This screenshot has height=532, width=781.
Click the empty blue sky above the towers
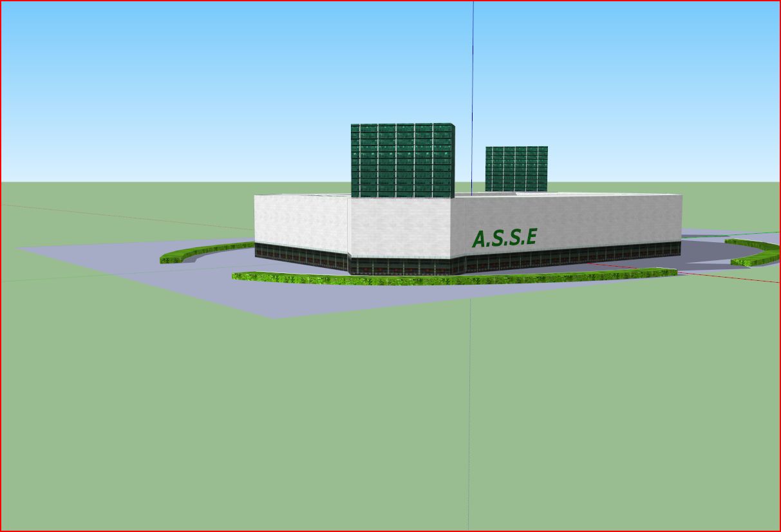pos(258,64)
